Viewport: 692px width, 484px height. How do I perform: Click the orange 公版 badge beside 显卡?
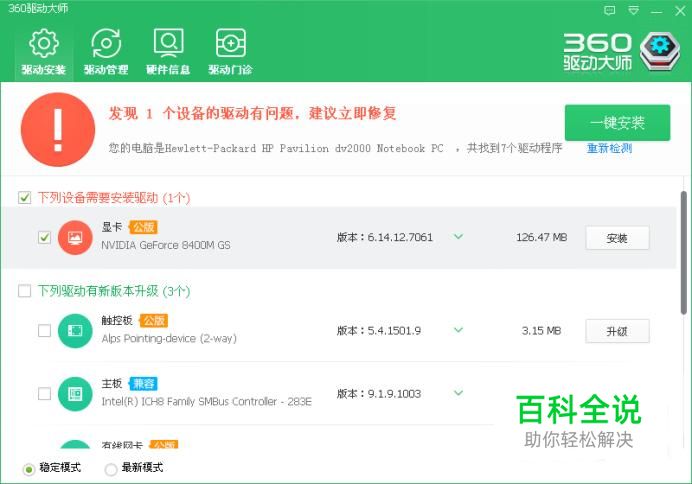click(143, 227)
